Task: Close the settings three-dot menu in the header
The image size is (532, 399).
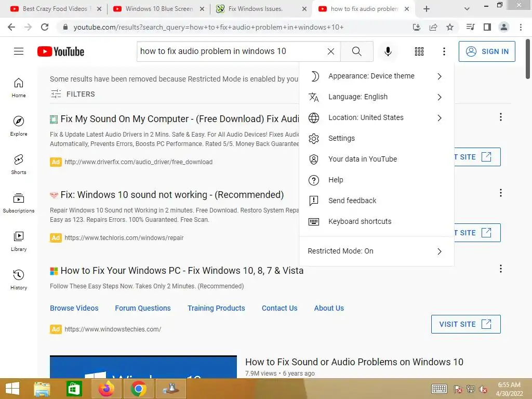Action: (x=444, y=51)
